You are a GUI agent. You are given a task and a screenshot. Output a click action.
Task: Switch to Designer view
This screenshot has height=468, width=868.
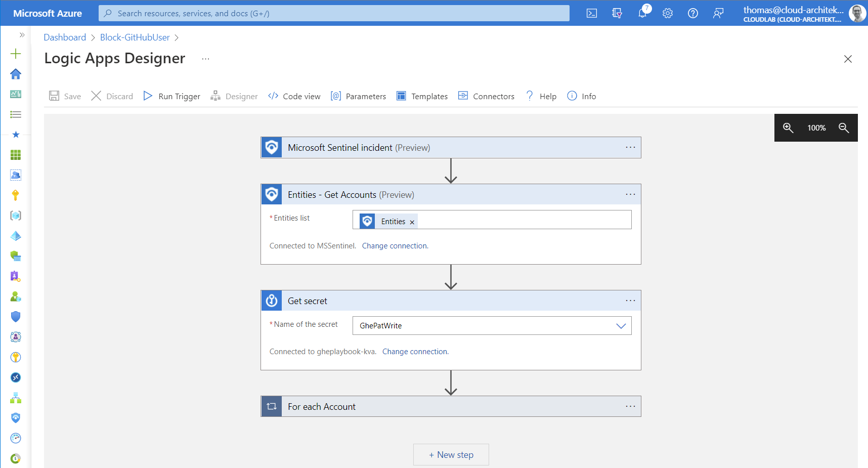coord(234,96)
